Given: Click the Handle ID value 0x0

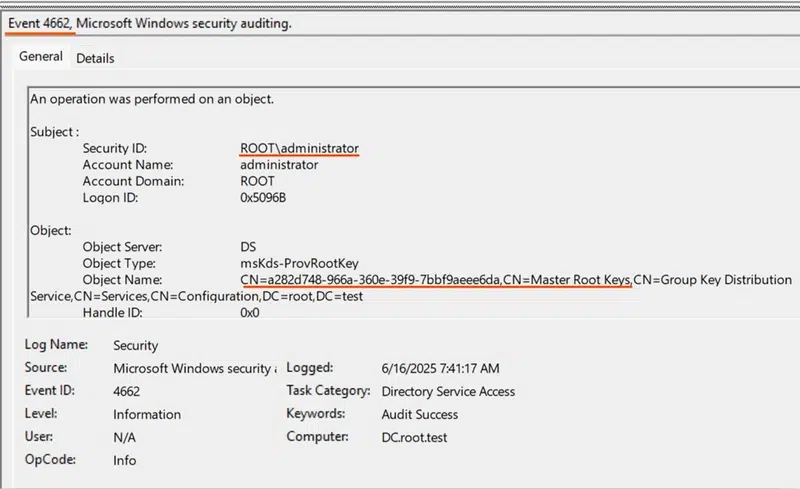Looking at the screenshot, I should pos(249,312).
